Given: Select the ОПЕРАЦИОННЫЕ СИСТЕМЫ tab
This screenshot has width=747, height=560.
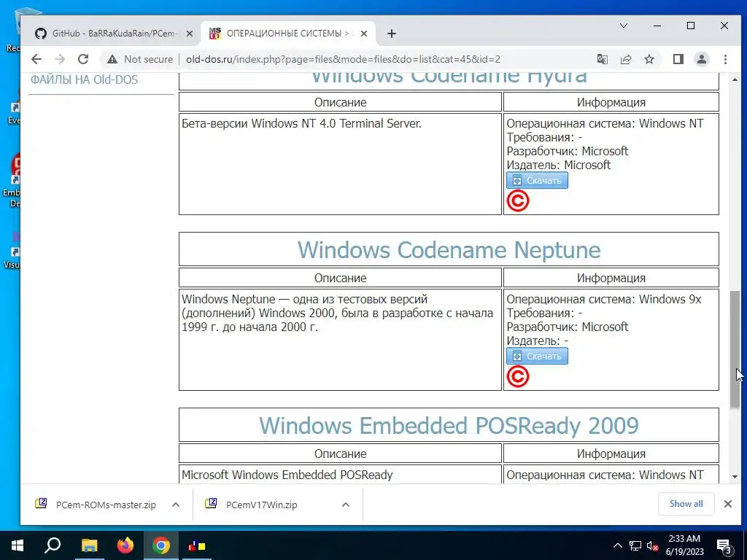Looking at the screenshot, I should (x=287, y=34).
